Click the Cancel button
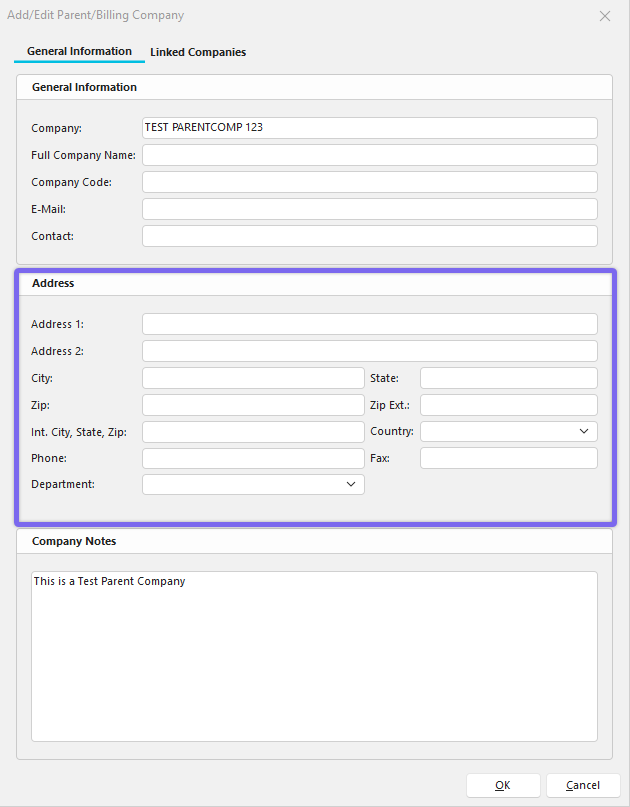 583,785
